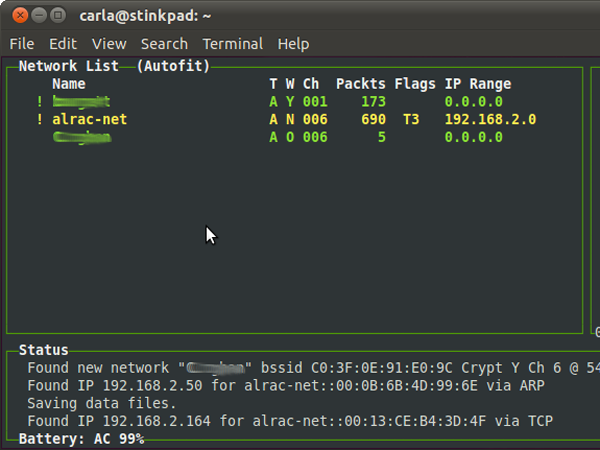
Task: Click the 'Found new network' status line
Action: click(x=313, y=368)
